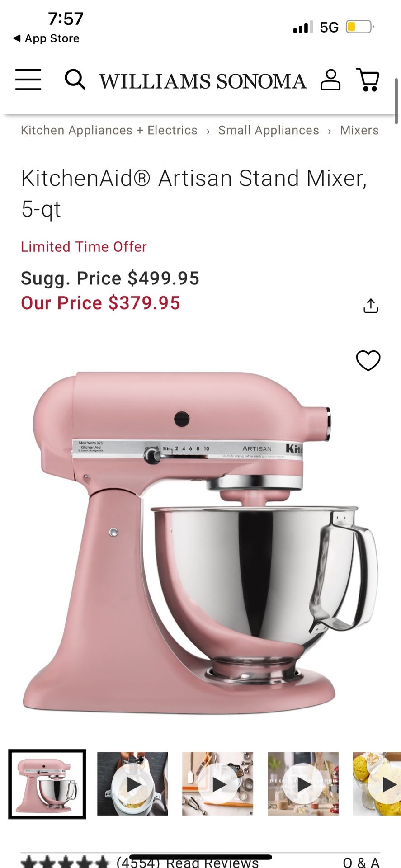
Task: View the shopping cart
Action: pyautogui.click(x=368, y=80)
